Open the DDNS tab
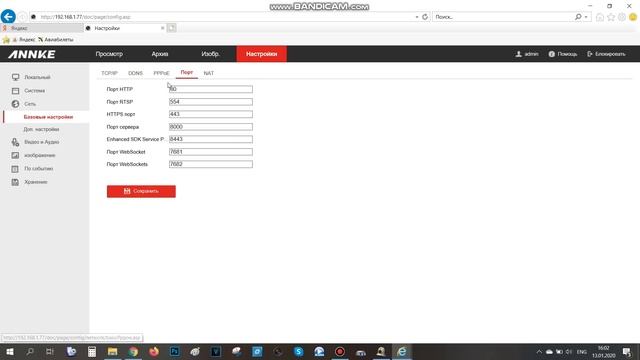This screenshot has height=360, width=640. pyautogui.click(x=136, y=73)
